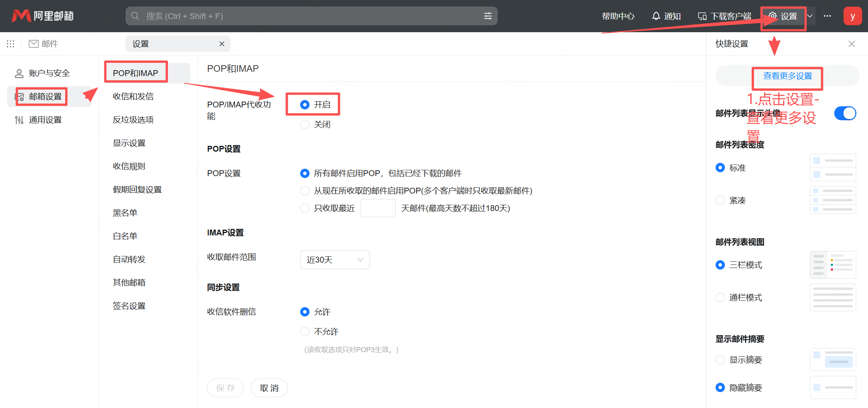Select 不允许 for 收信软件删信
This screenshot has height=408, width=868.
pos(305,332)
